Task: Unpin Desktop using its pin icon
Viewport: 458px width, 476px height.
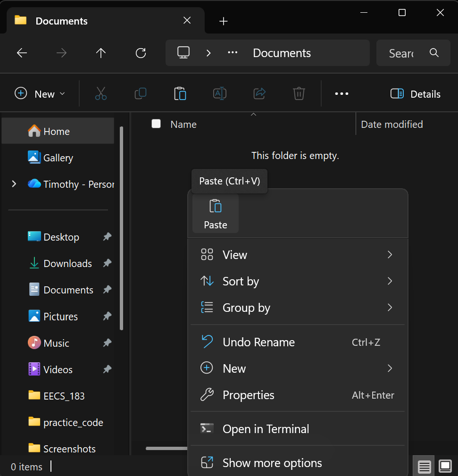Action: point(107,236)
